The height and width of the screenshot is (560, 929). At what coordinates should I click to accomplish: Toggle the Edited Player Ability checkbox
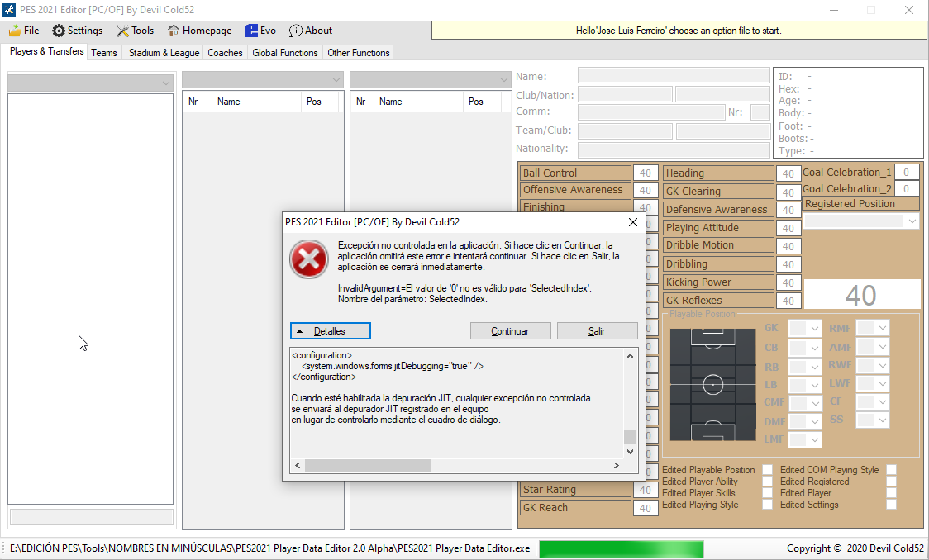point(767,482)
